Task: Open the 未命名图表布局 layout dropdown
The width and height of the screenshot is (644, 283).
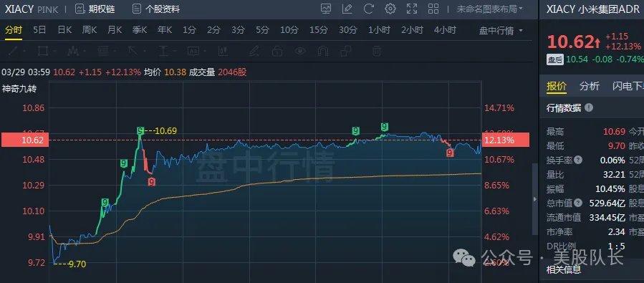Action: click(x=489, y=9)
